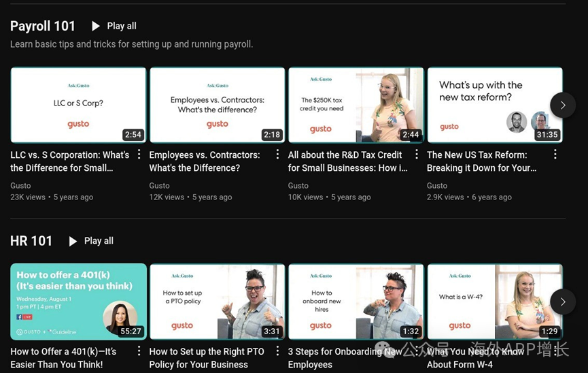Click title All about the R&D Tax Credit
Image resolution: width=588 pixels, height=373 pixels.
coord(347,161)
